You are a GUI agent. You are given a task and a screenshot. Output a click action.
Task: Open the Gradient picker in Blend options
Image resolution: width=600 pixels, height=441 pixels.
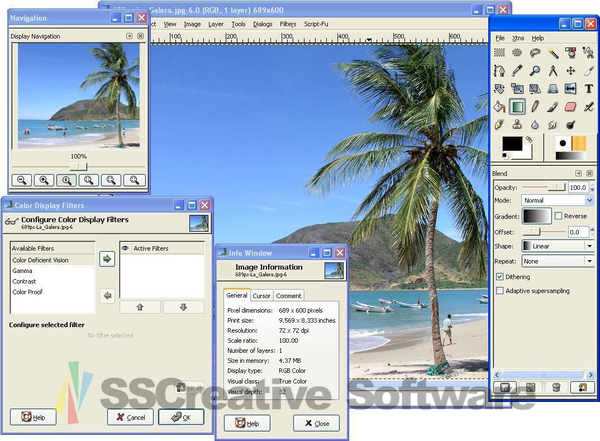(x=537, y=216)
